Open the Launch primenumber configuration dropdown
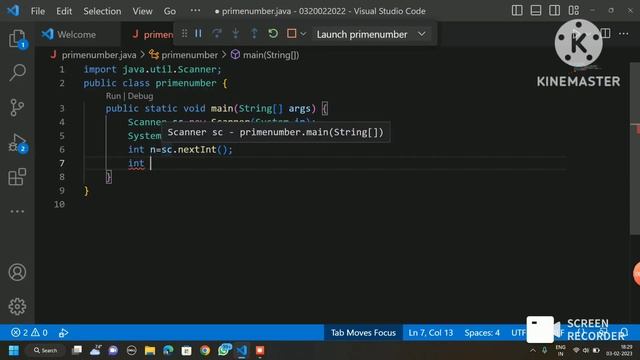The width and height of the screenshot is (640, 360). pyautogui.click(x=371, y=34)
